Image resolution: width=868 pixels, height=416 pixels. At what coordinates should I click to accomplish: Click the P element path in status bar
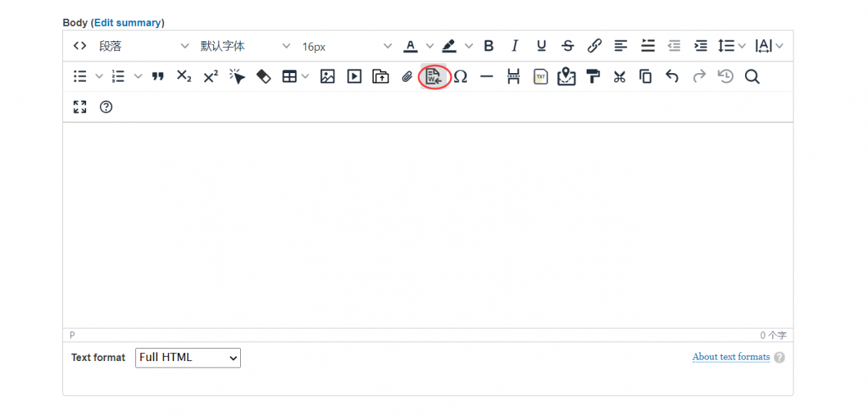pos(72,336)
